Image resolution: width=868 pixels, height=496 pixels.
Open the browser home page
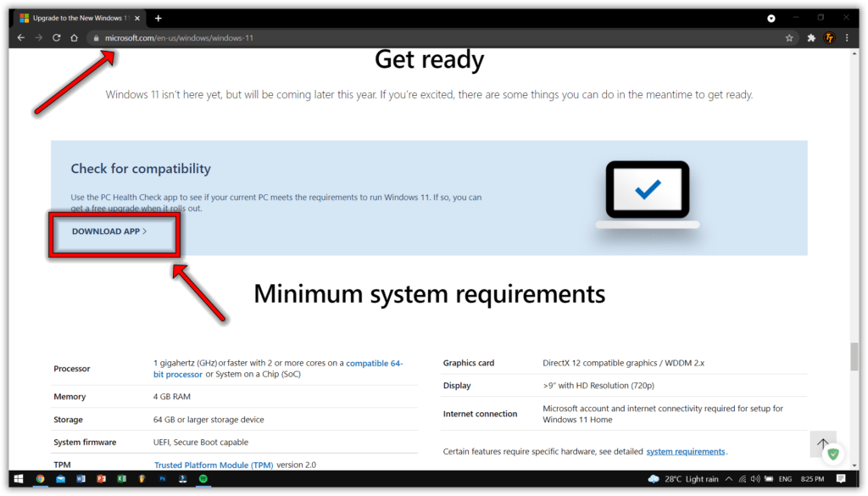click(75, 37)
